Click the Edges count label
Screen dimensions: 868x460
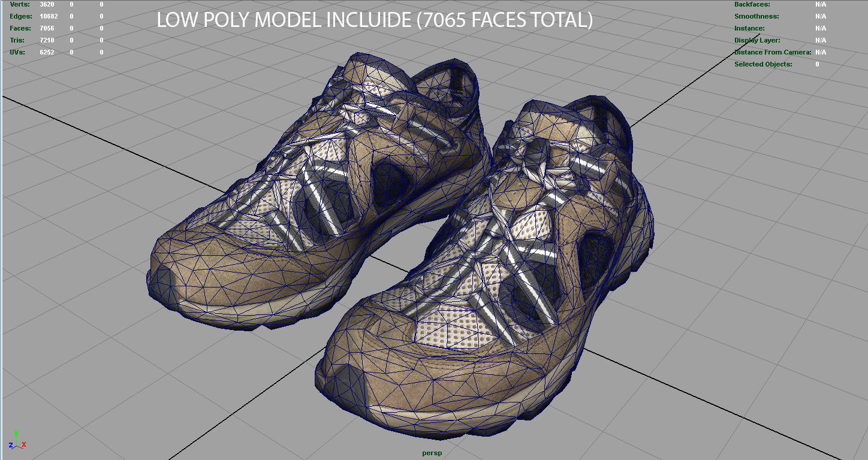point(20,16)
